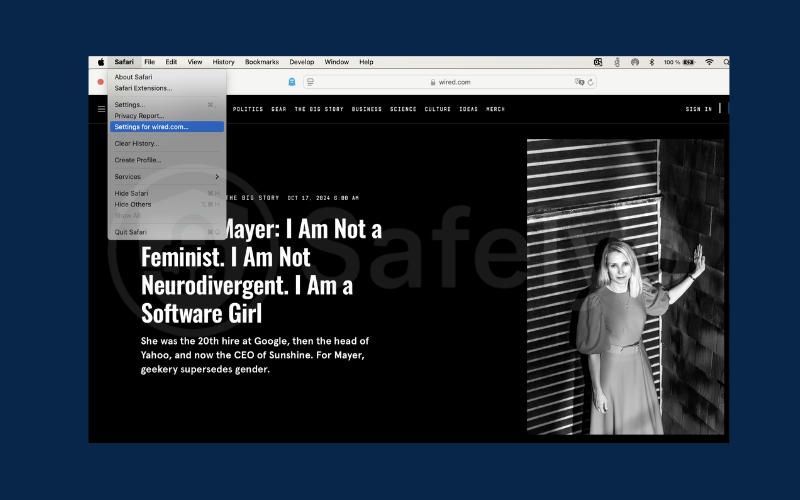Open Safari Extensions...

[167, 88]
